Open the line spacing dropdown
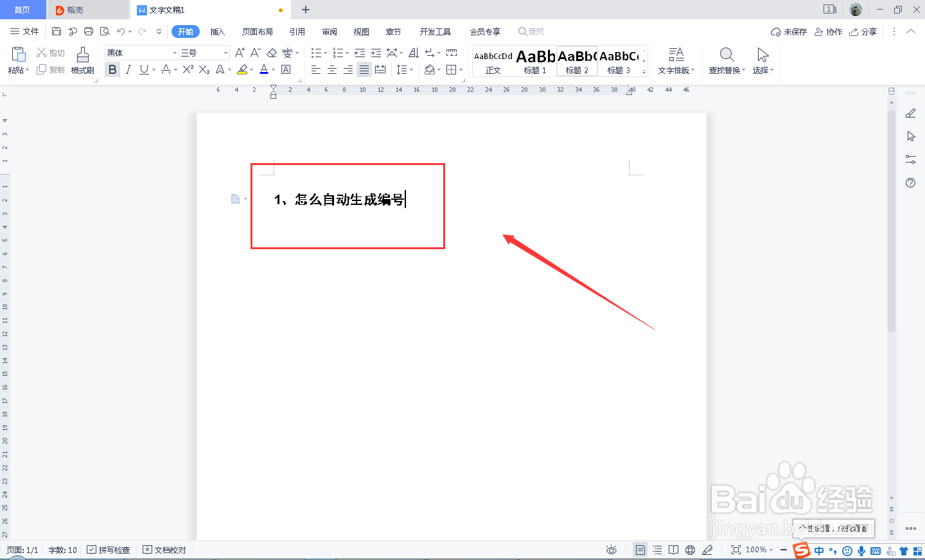The height and width of the screenshot is (560, 925). (x=410, y=69)
